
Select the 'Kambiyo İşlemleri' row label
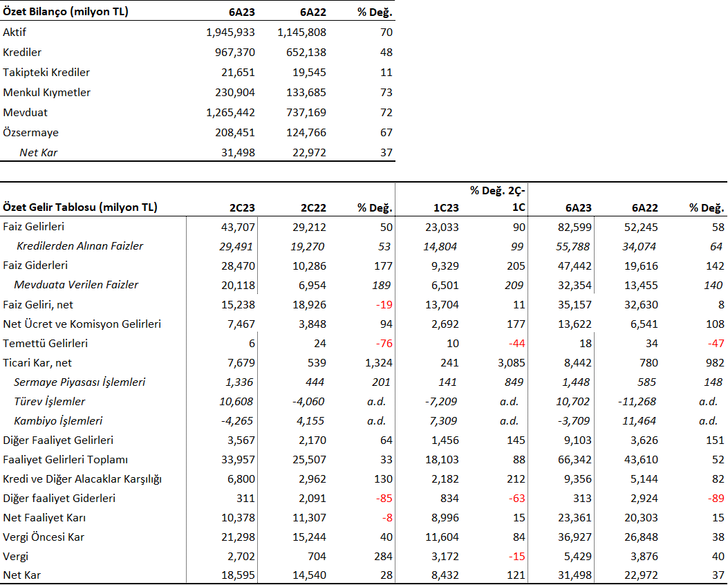pyautogui.click(x=58, y=421)
